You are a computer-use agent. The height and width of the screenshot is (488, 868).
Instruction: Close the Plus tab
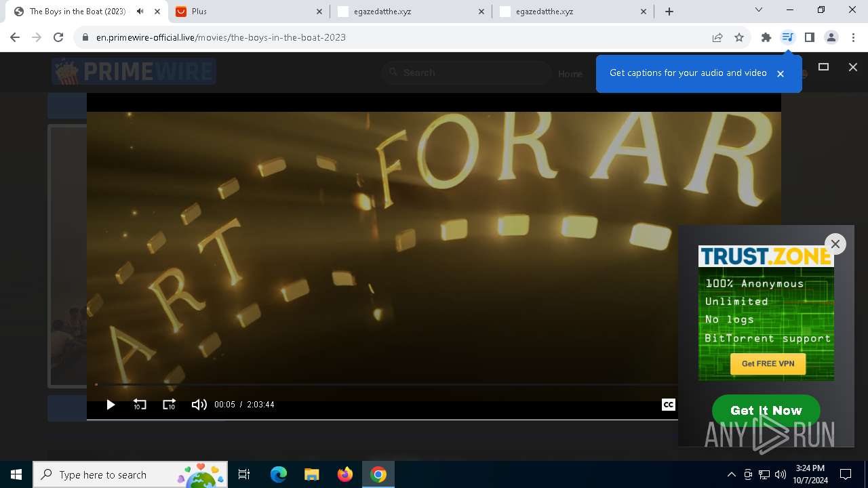click(319, 12)
